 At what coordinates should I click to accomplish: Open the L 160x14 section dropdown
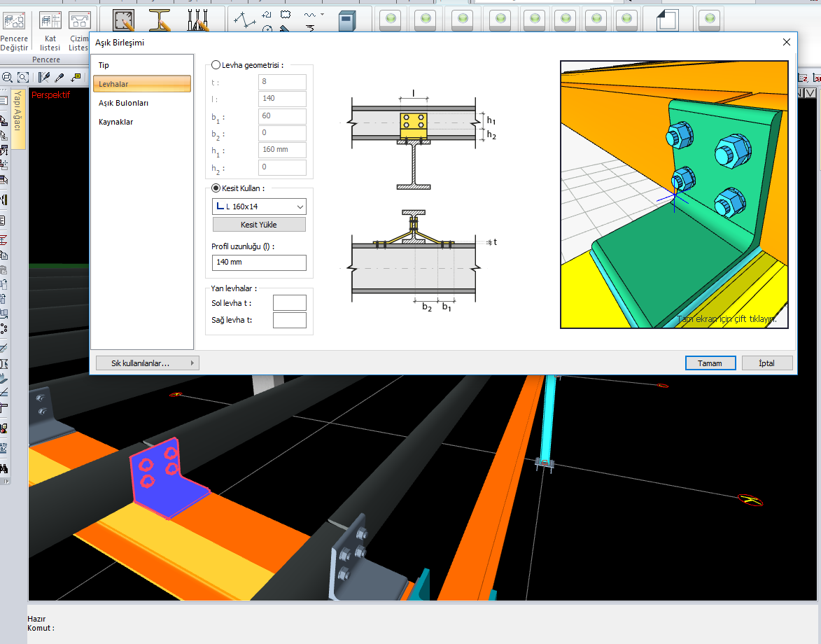tap(259, 206)
